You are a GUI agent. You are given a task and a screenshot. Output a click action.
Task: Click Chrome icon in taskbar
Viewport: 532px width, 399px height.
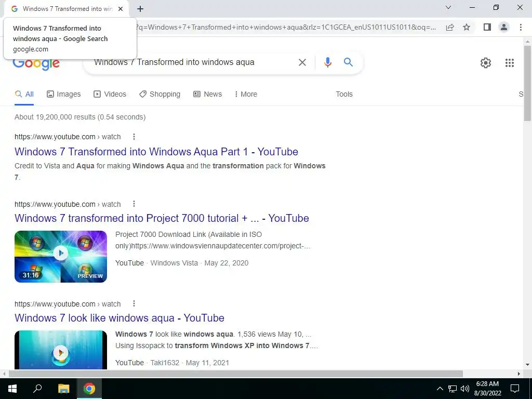(89, 389)
